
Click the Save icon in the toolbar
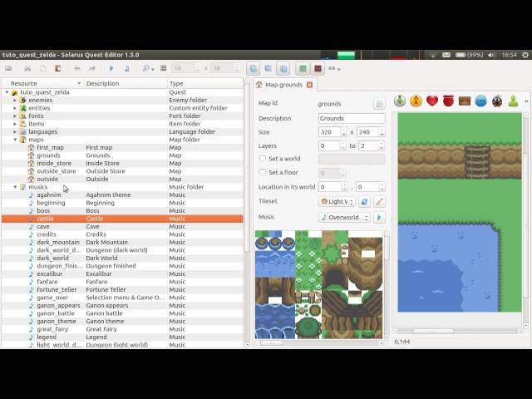8,68
